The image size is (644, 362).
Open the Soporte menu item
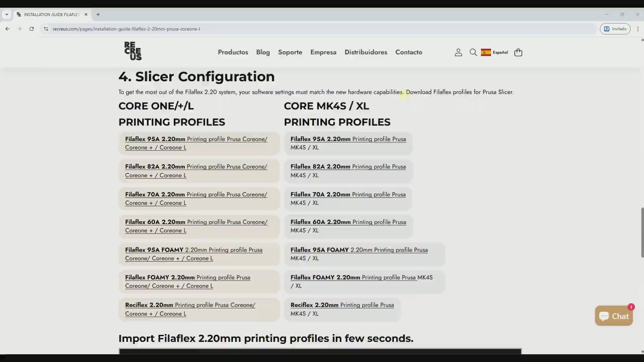tap(290, 52)
